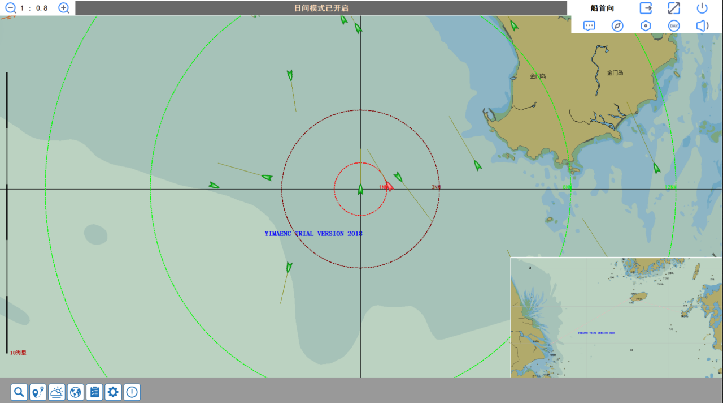
Task: Click the zoom out minus button
Action: coord(8,8)
